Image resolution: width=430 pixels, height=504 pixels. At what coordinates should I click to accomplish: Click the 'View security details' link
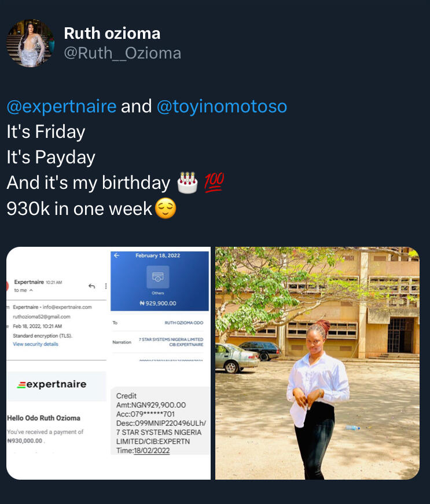35,344
